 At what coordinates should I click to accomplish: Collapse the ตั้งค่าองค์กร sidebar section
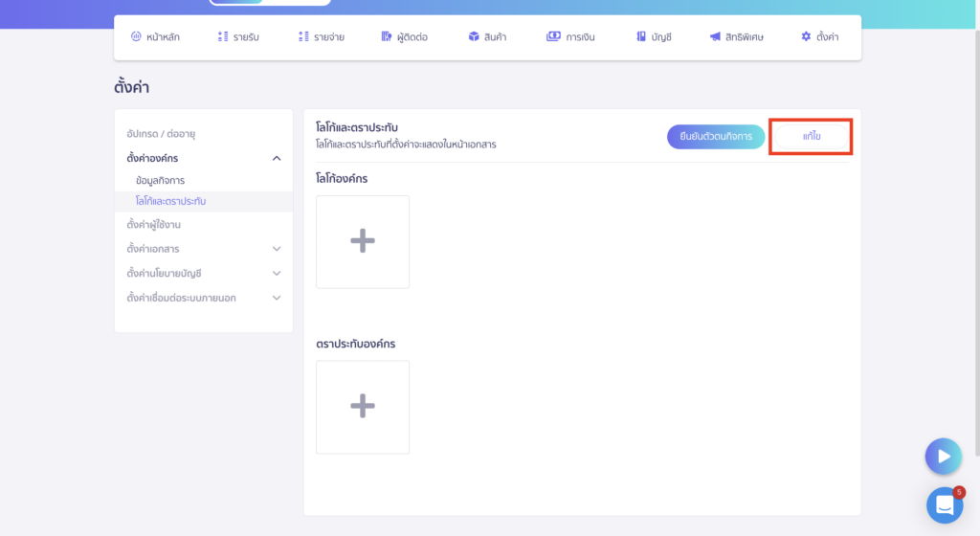277,158
